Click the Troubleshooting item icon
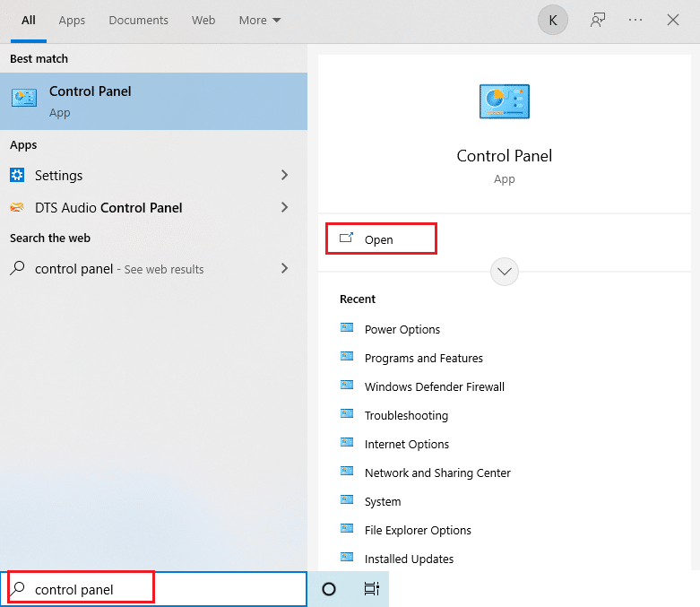This screenshot has width=700, height=607. 347,413
